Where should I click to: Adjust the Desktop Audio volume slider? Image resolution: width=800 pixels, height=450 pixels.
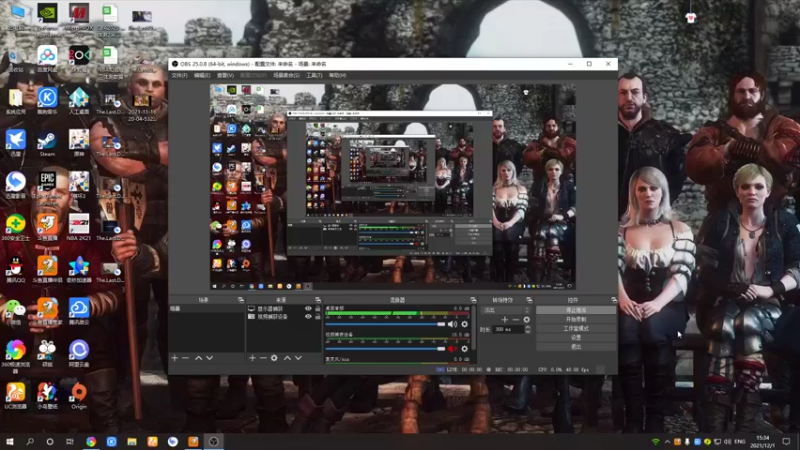(385, 324)
